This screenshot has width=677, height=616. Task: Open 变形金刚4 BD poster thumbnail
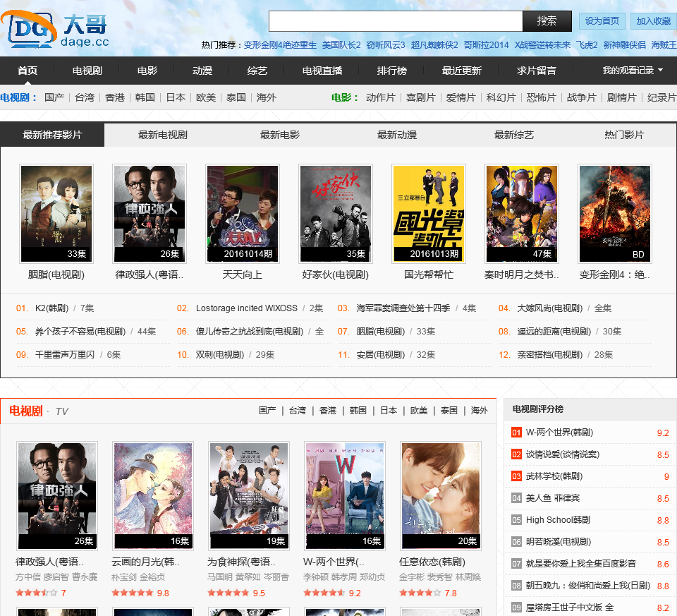tap(615, 214)
